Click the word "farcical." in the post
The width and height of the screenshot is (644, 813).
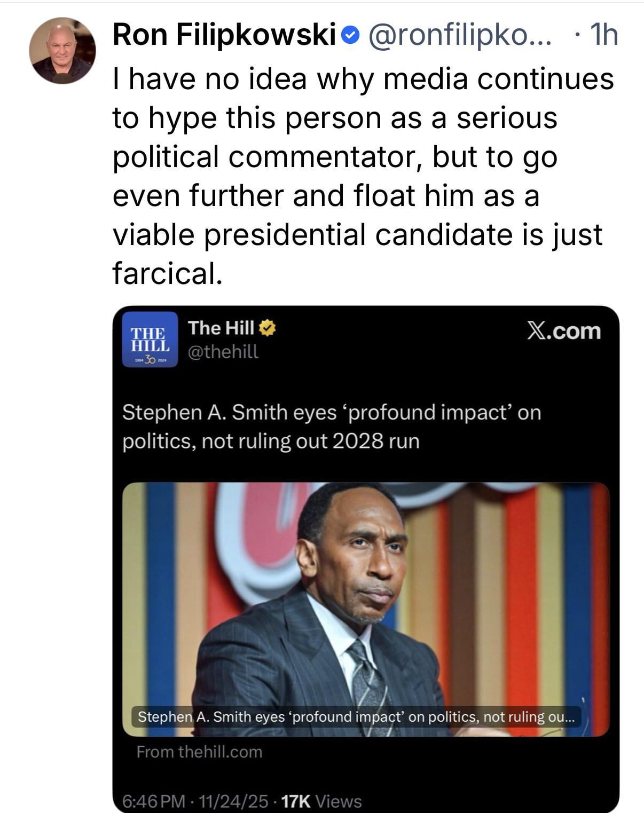pyautogui.click(x=167, y=273)
